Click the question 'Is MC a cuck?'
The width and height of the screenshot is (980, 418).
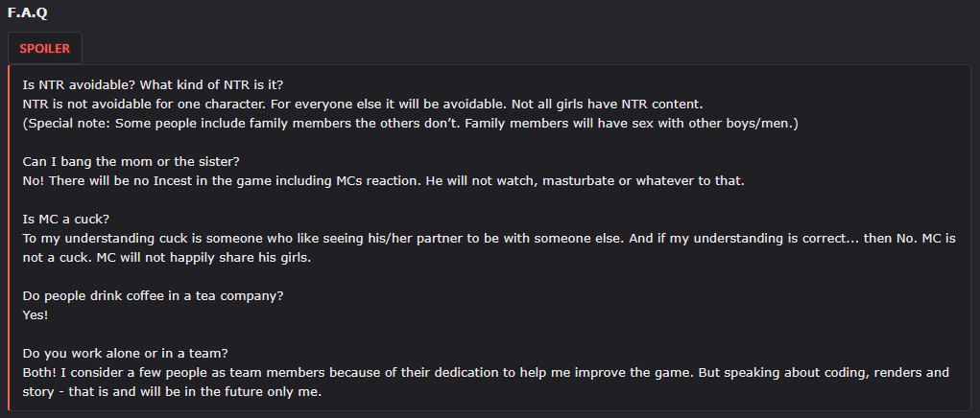point(65,219)
